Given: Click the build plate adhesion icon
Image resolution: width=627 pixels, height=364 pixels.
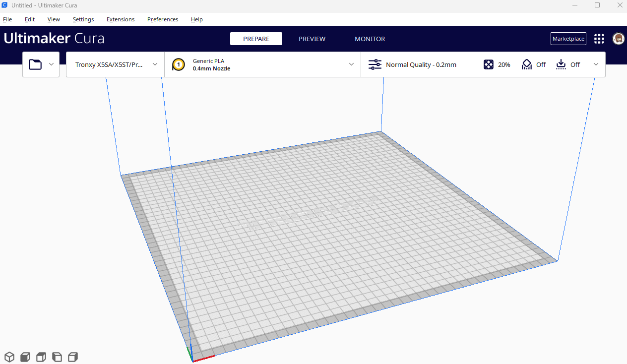Looking at the screenshot, I should point(561,64).
